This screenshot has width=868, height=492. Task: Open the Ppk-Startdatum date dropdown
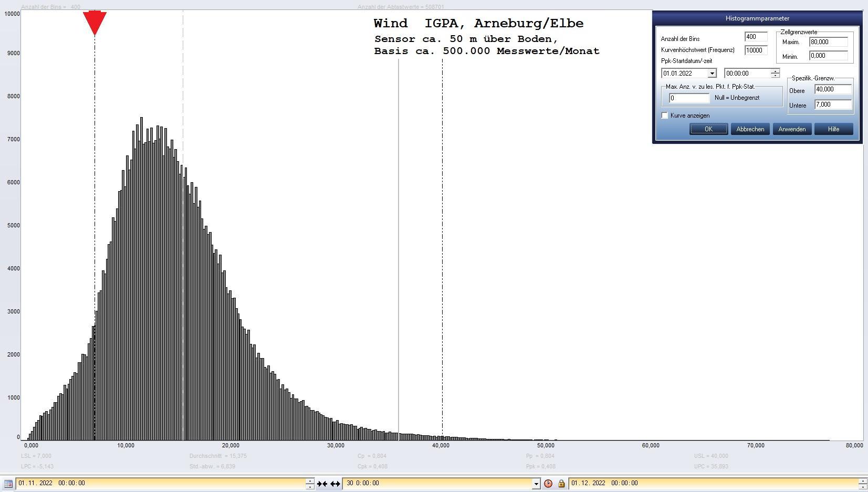[x=712, y=74]
